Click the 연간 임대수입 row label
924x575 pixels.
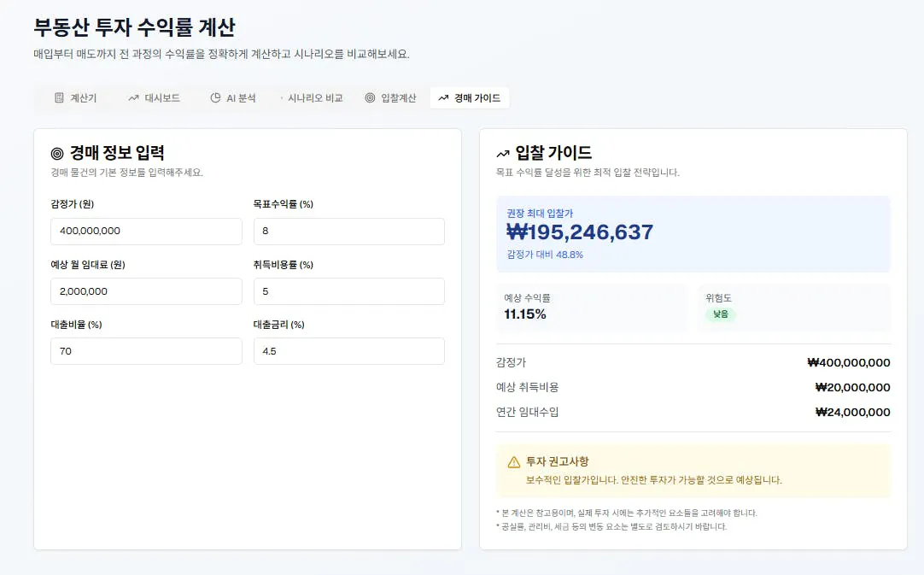[528, 412]
